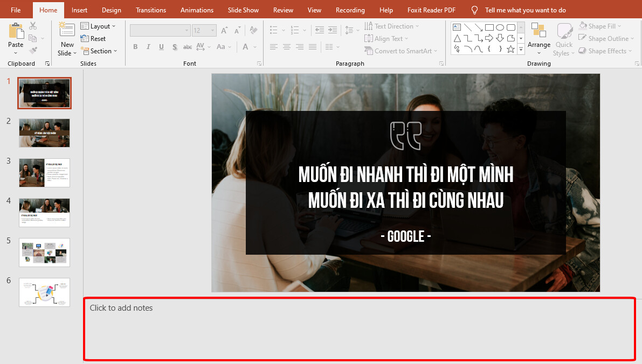Open the Quick Styles gallery
The image size is (642, 364).
tap(564, 38)
